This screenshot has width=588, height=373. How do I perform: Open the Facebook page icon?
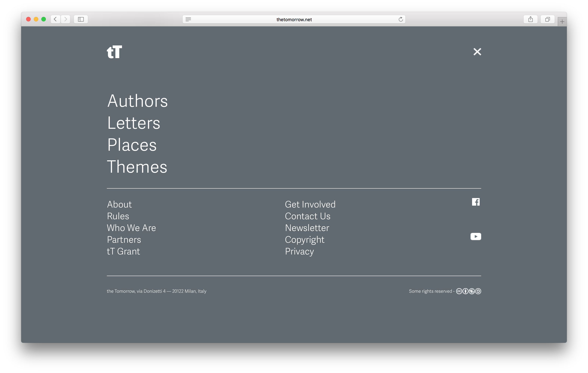coord(475,202)
